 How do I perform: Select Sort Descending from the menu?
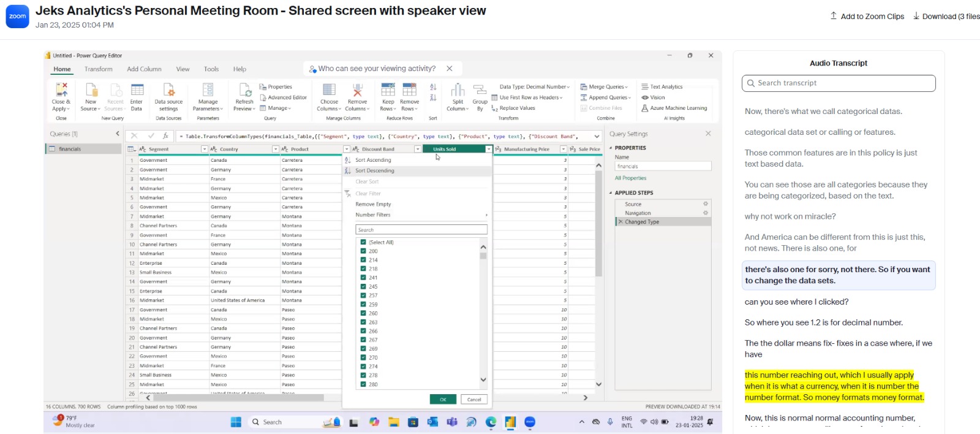[x=375, y=171]
